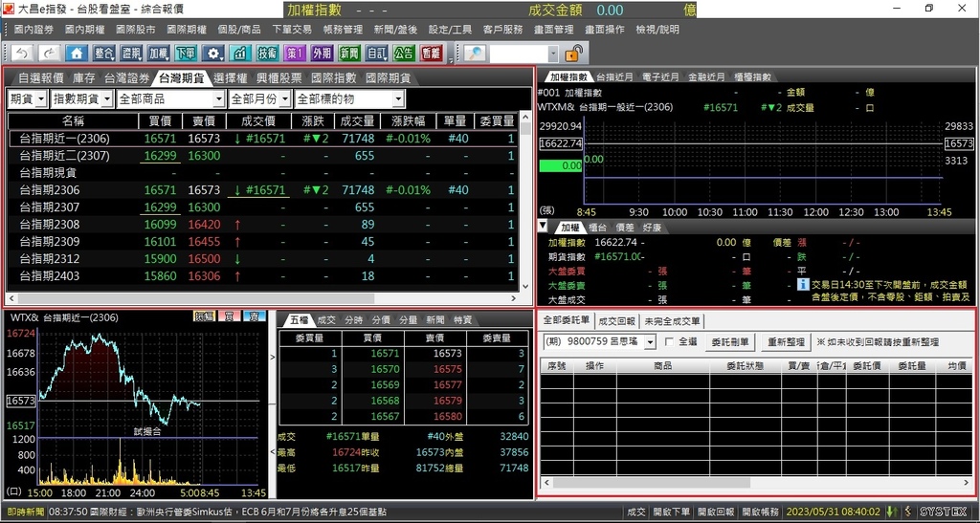
Task: Select the 台指期近二(2307) row
Action: tap(261, 156)
